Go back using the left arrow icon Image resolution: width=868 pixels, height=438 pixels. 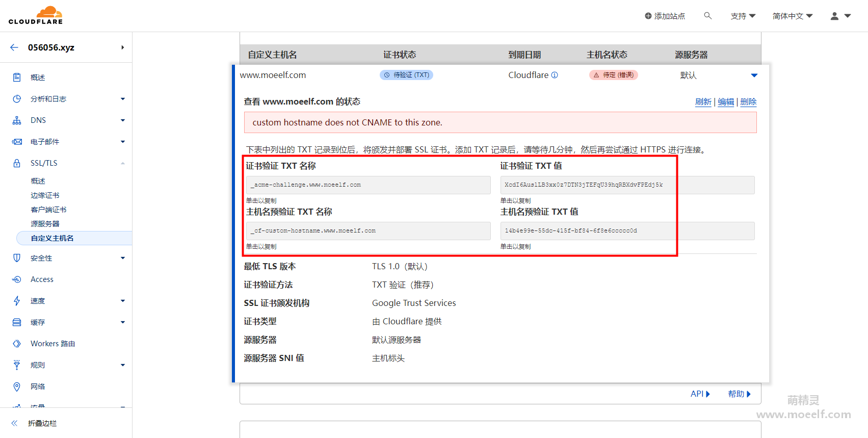(14, 47)
